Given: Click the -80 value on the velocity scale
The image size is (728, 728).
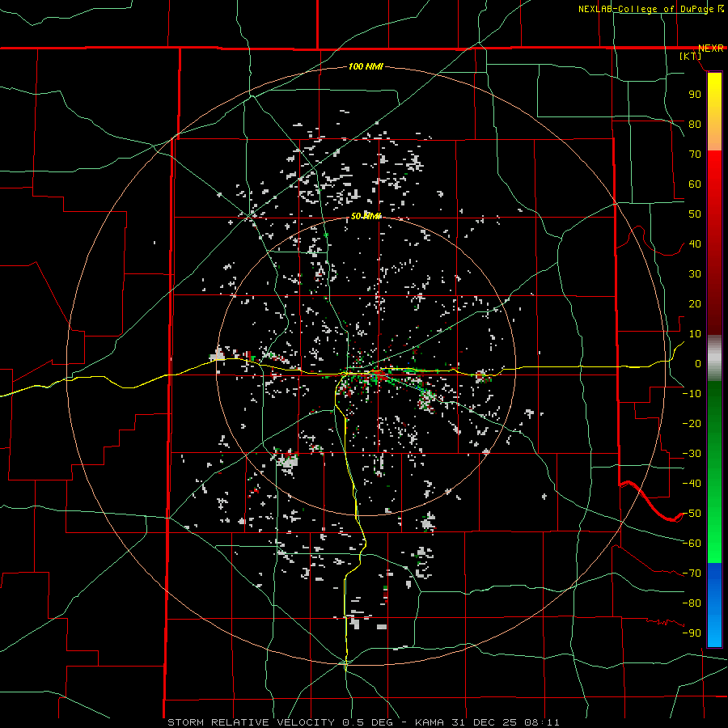Looking at the screenshot, I should coord(692,603).
